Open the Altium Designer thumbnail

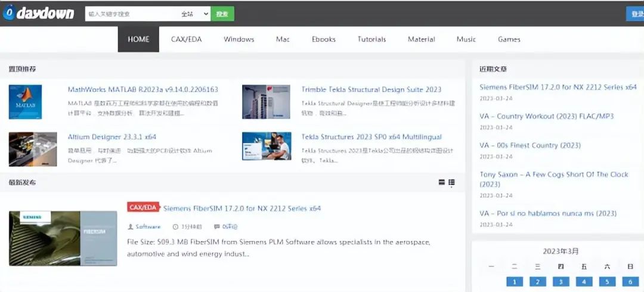click(x=33, y=149)
